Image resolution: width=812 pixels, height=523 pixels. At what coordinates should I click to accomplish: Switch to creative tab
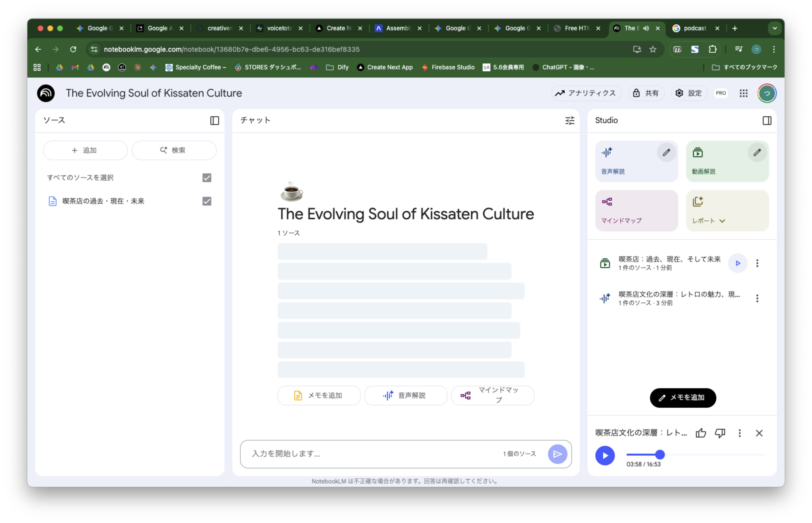pyautogui.click(x=220, y=28)
